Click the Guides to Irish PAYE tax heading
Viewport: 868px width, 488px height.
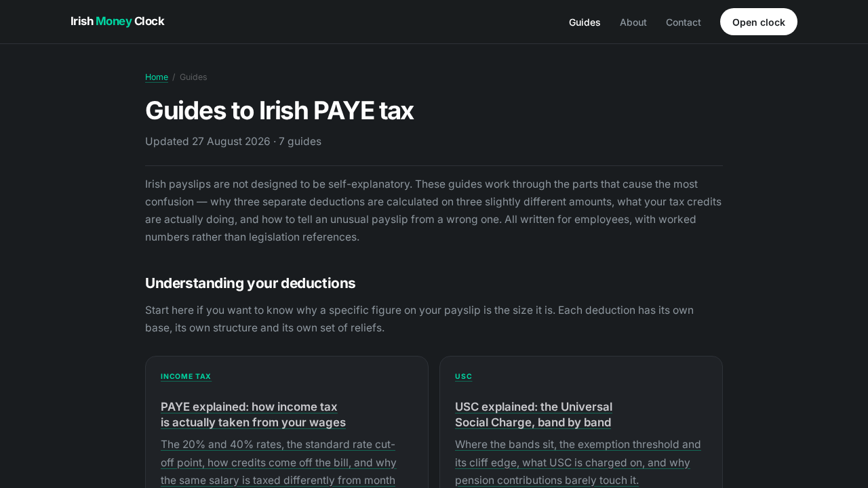(x=279, y=110)
